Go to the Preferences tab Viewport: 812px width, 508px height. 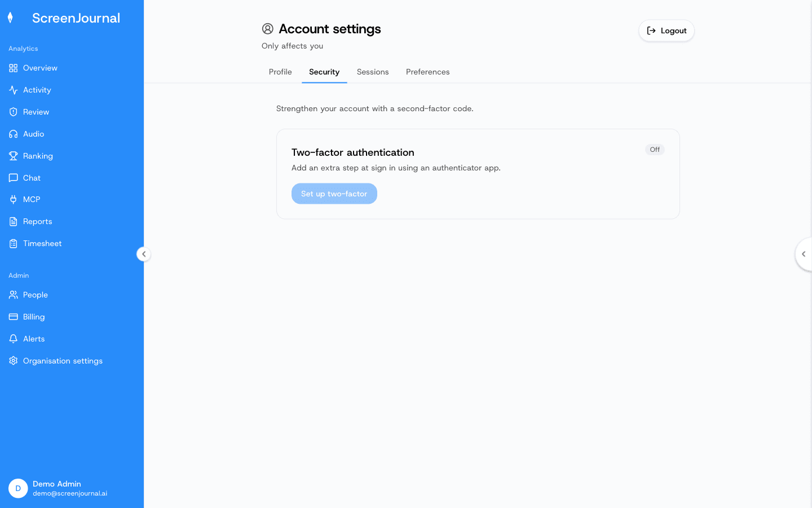pos(428,72)
